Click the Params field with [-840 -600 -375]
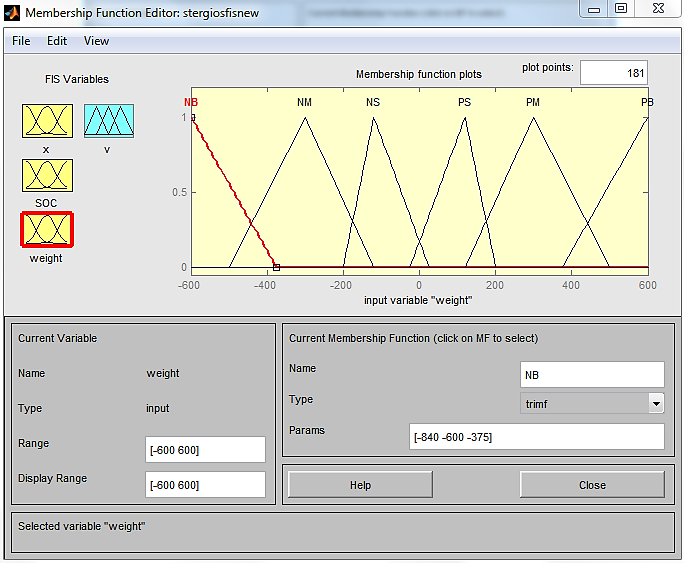The width and height of the screenshot is (684, 563). (537, 437)
